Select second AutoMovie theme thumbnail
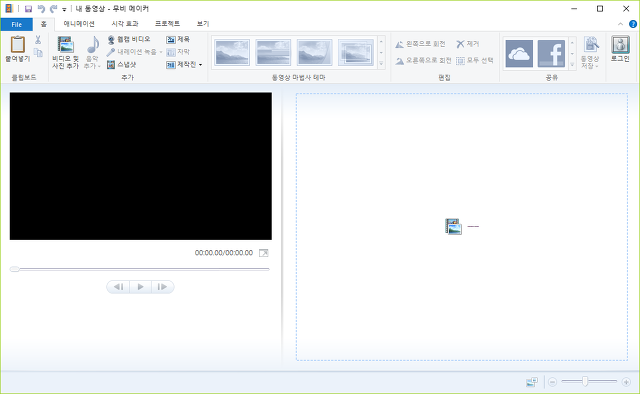The image size is (640, 394). pyautogui.click(x=273, y=52)
